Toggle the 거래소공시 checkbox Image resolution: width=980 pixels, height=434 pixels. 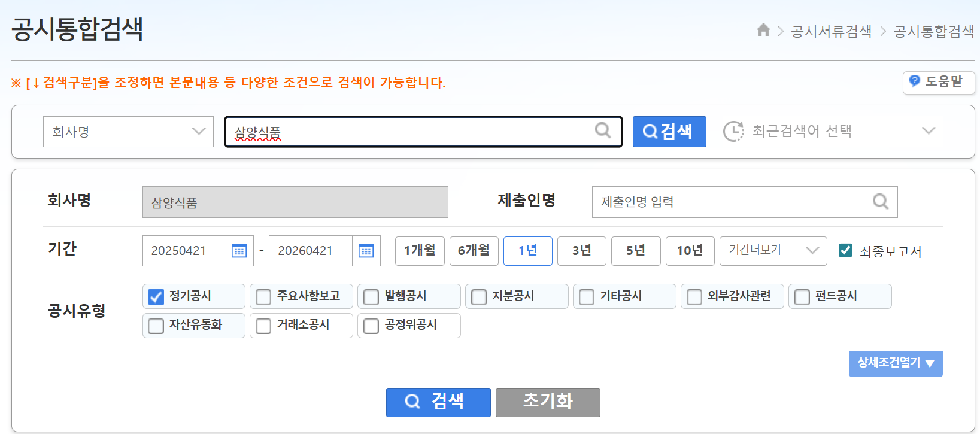point(263,326)
